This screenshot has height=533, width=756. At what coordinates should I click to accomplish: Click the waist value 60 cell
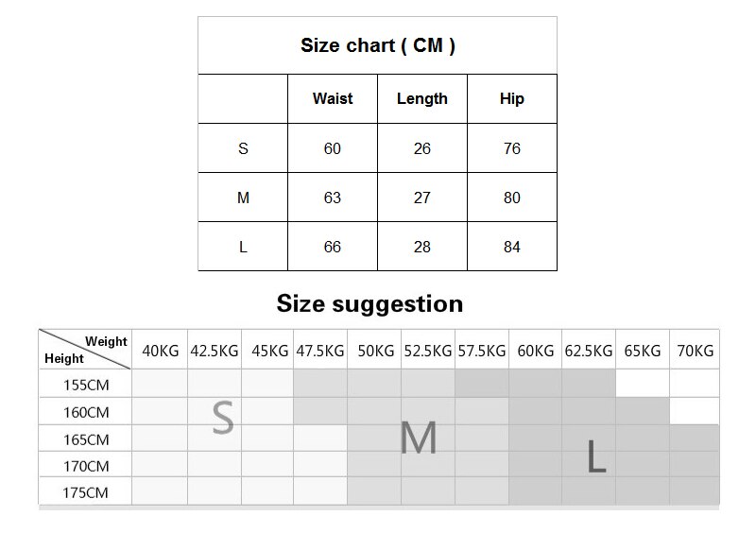[333, 148]
